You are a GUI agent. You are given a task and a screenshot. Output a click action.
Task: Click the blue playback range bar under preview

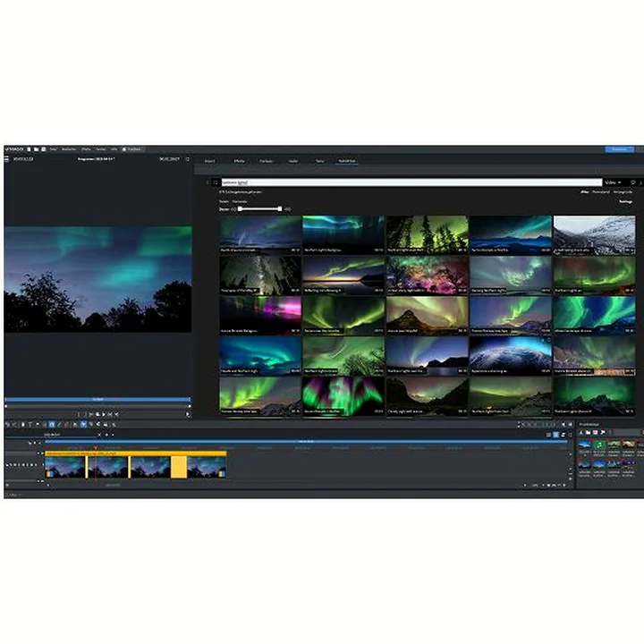click(97, 399)
